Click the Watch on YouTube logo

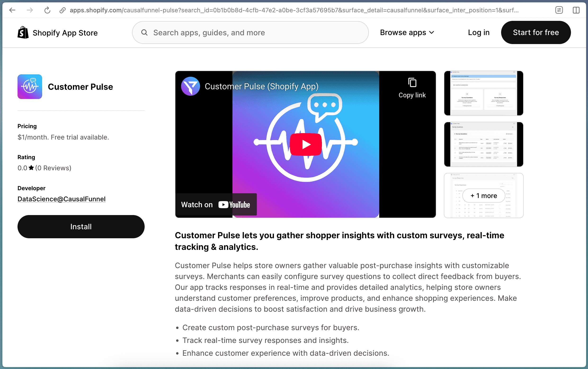tap(234, 204)
